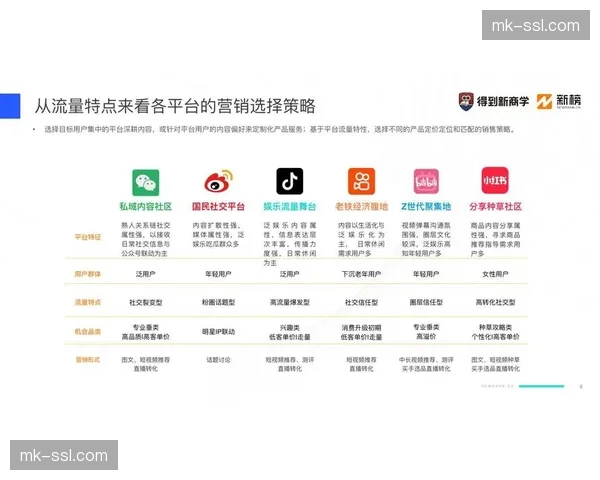
Task: Select the heading 私域内容社区
Action: click(145, 207)
